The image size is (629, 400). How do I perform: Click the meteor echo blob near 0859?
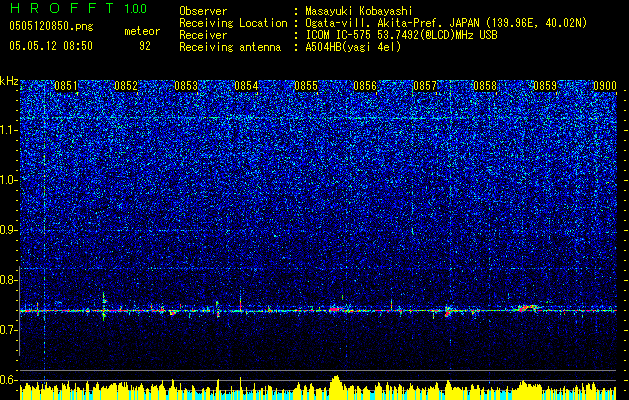pyautogui.click(x=528, y=308)
